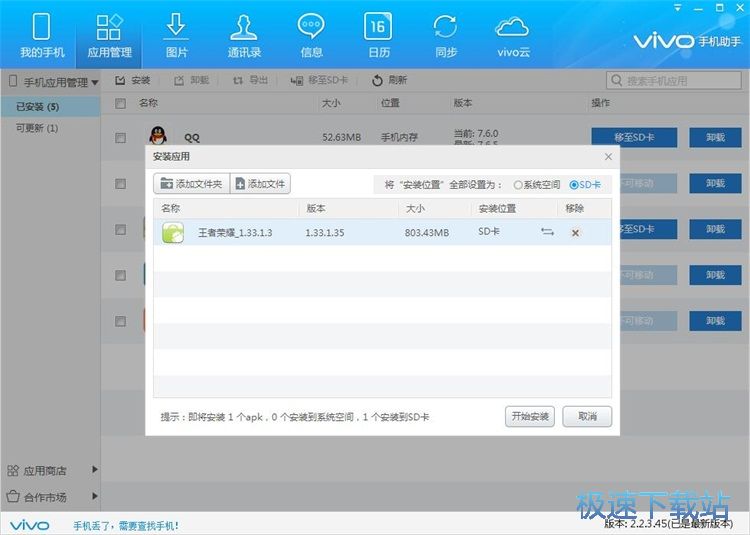Check the QQ row checkbox

pos(121,138)
